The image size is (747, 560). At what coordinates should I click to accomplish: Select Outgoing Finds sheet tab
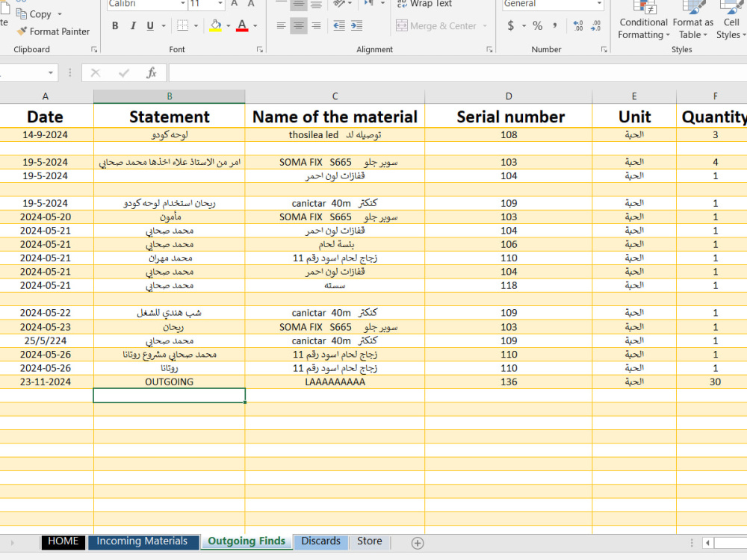pos(247,541)
